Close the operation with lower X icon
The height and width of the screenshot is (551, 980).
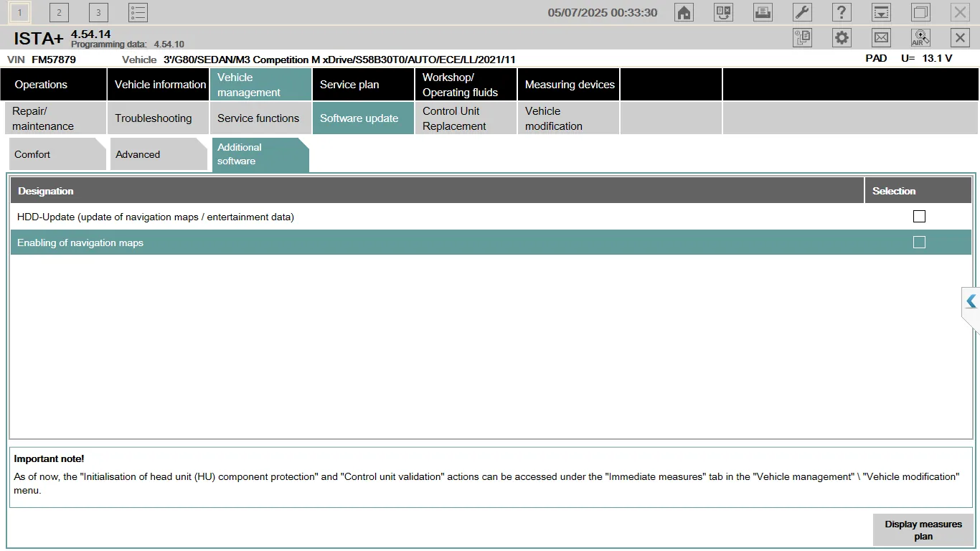[960, 38]
